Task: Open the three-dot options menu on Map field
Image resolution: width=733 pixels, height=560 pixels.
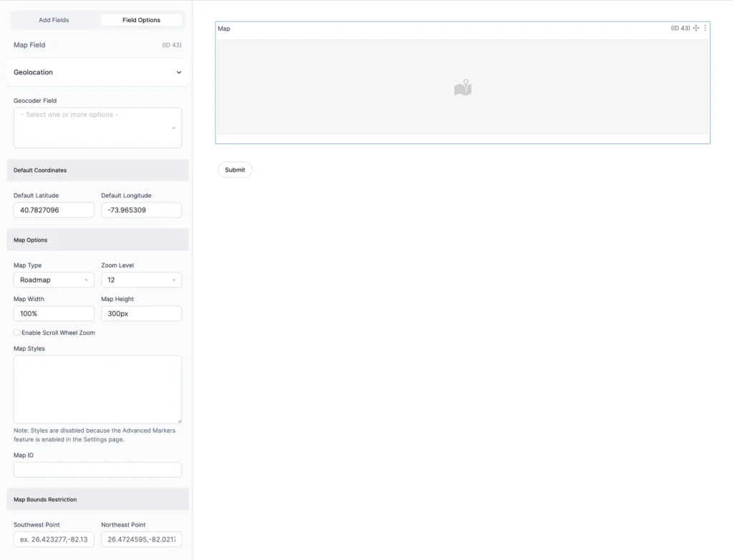Action: pyautogui.click(x=705, y=29)
